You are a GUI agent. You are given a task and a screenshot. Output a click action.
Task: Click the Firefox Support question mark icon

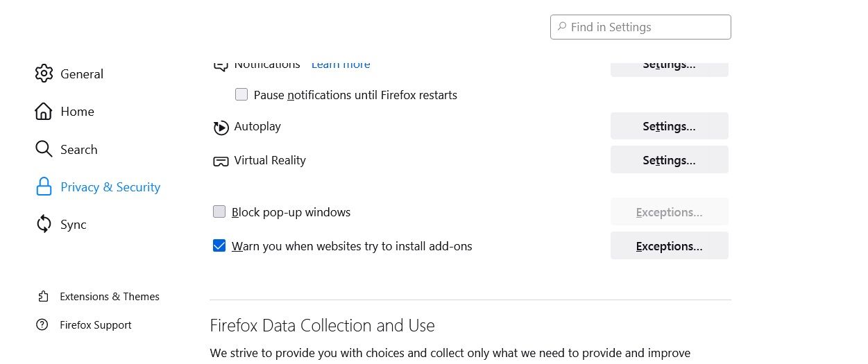pyautogui.click(x=43, y=324)
